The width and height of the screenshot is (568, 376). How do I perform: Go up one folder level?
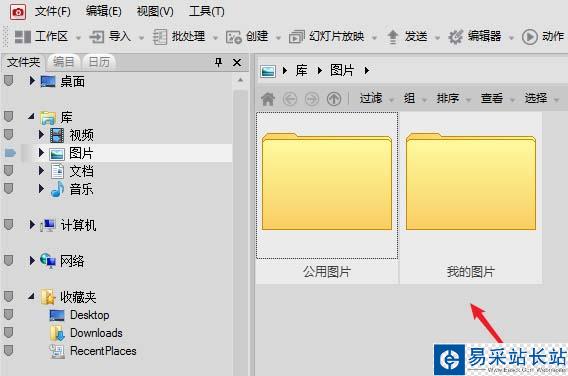tap(334, 99)
